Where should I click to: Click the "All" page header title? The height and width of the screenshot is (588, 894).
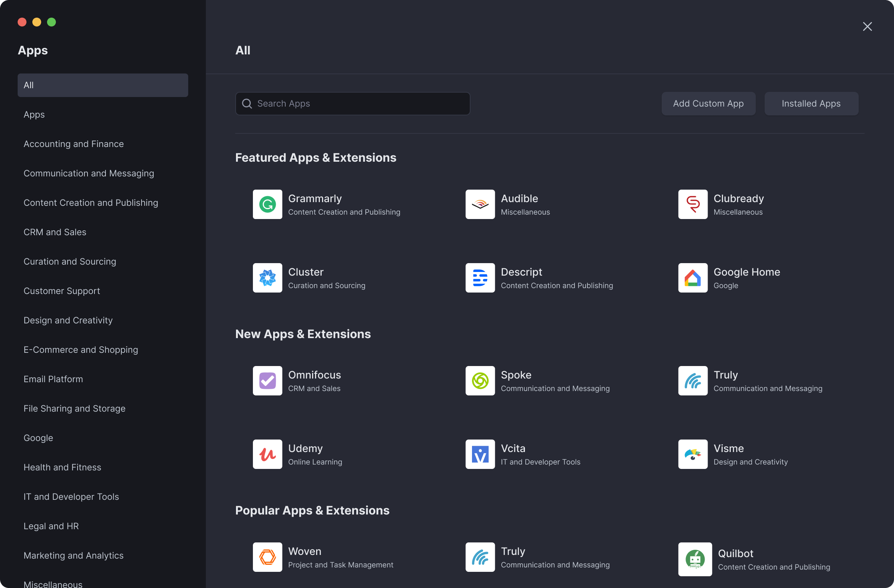pos(243,50)
